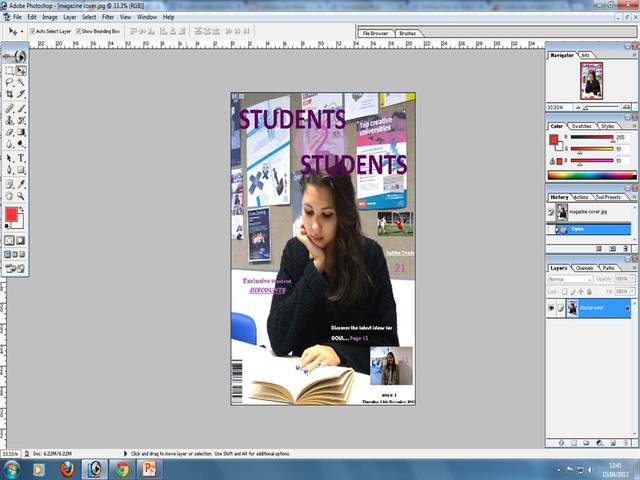
Task: Toggle Auto Select Layer checkbox
Action: click(33, 31)
